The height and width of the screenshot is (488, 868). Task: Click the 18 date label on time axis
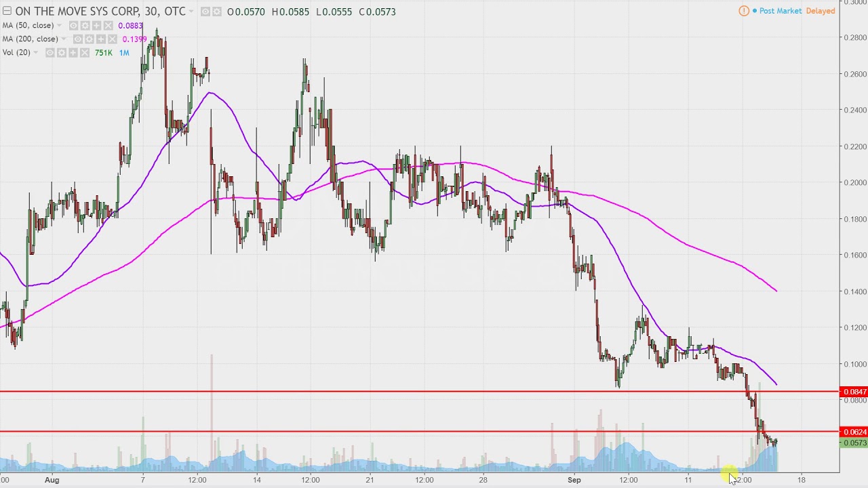point(802,480)
